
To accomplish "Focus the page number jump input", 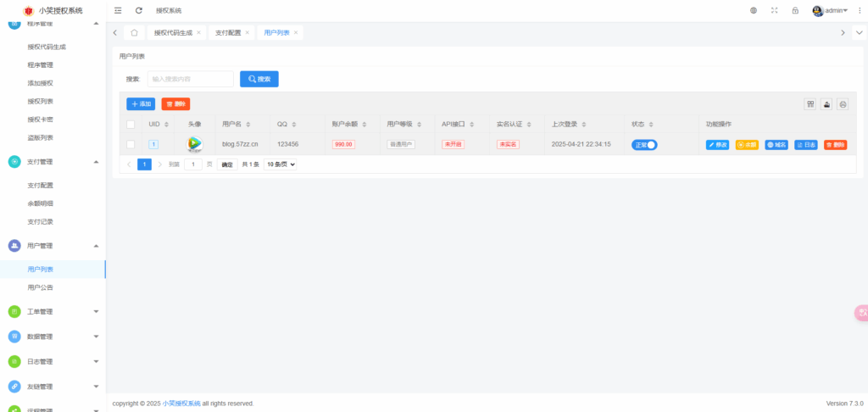I will click(x=193, y=164).
